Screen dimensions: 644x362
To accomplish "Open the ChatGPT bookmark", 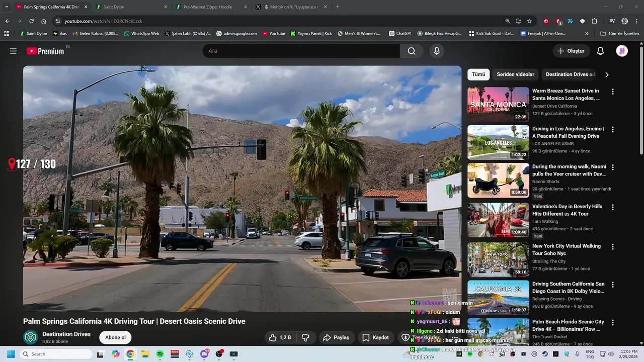I will pos(400,34).
